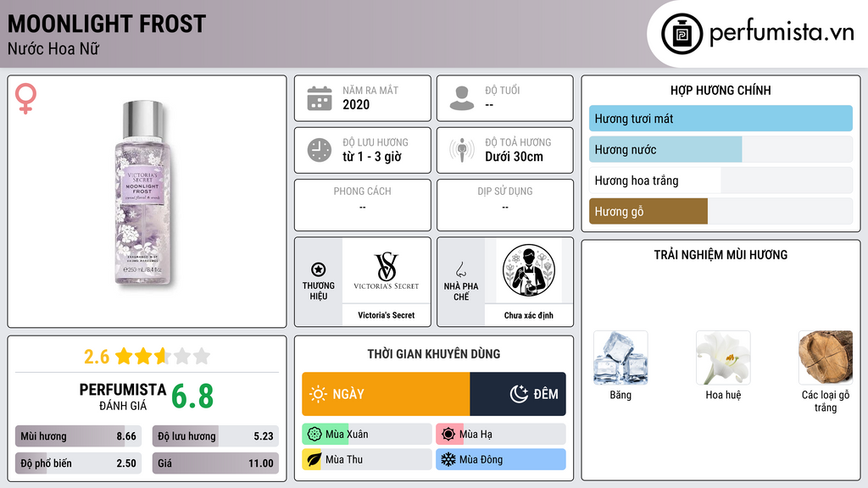Click the Các loại gỗ trắng label
Viewport: 868px width, 488px height.
[826, 401]
